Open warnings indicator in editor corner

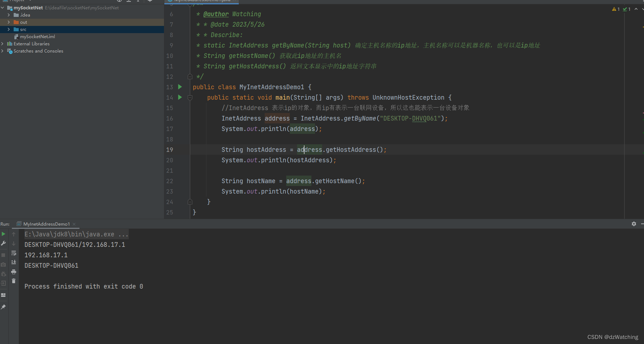point(616,9)
